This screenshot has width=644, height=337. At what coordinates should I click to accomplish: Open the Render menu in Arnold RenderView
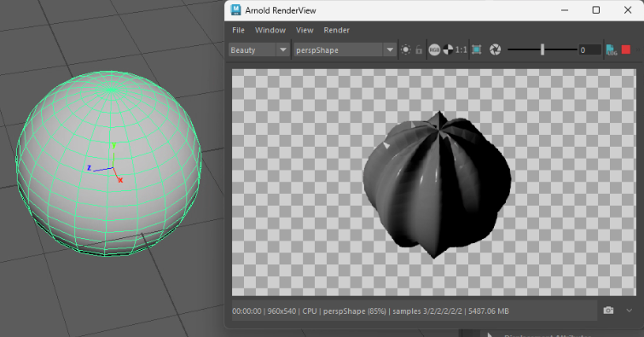point(336,30)
